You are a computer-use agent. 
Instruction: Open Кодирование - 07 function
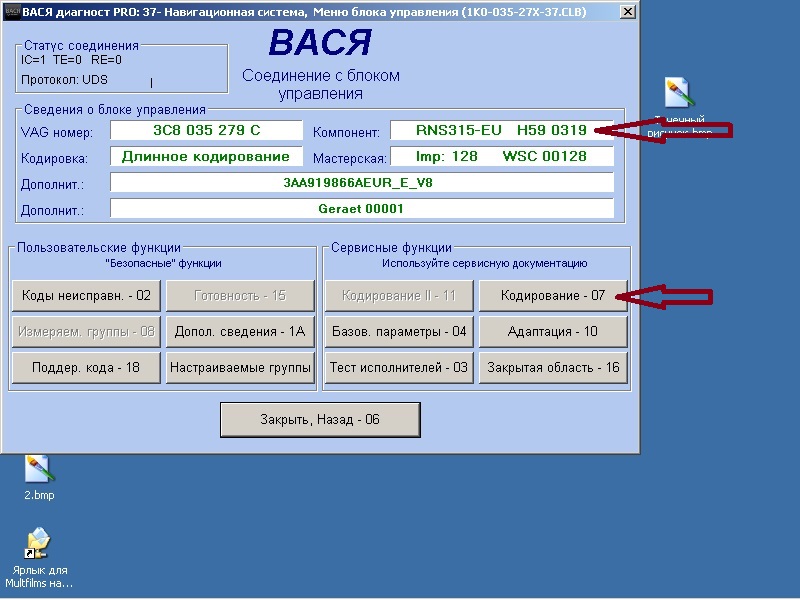click(x=553, y=296)
